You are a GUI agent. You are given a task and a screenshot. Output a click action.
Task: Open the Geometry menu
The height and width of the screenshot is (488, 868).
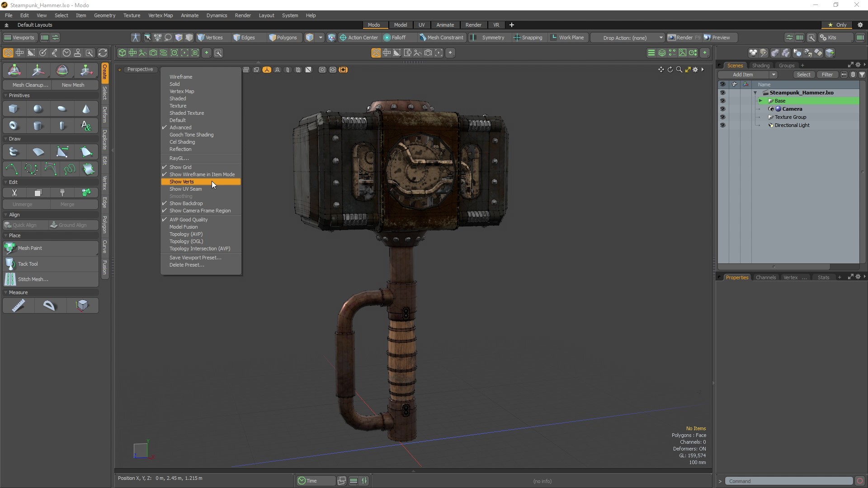[x=104, y=15]
